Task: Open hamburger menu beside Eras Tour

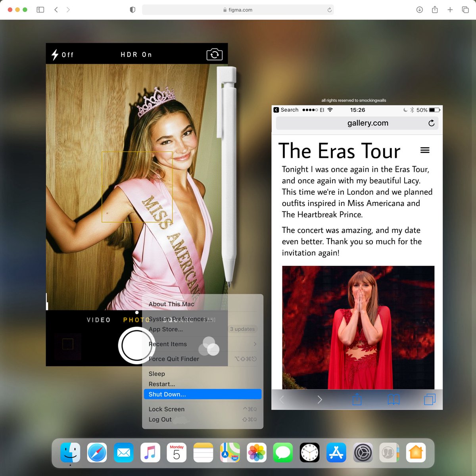Action: click(x=425, y=150)
